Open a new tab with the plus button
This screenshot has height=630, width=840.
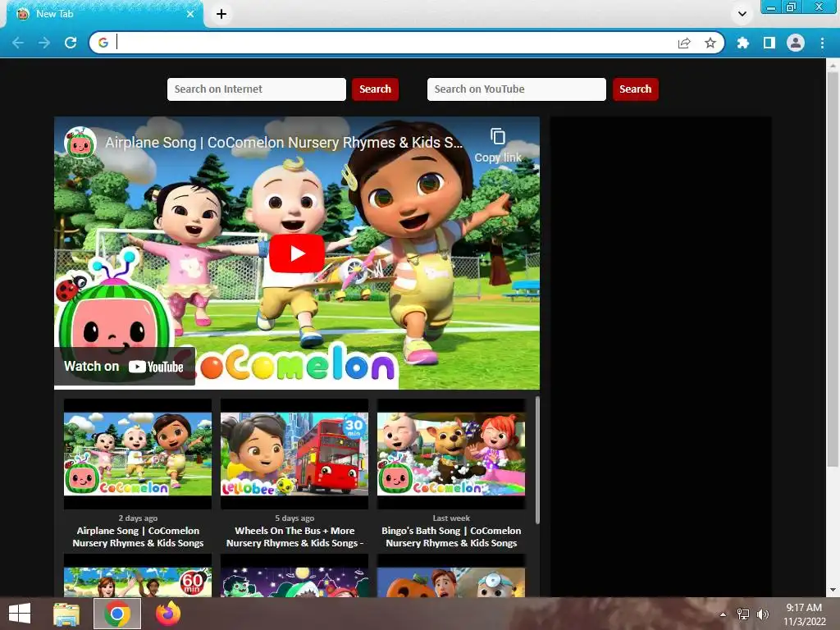[221, 14]
